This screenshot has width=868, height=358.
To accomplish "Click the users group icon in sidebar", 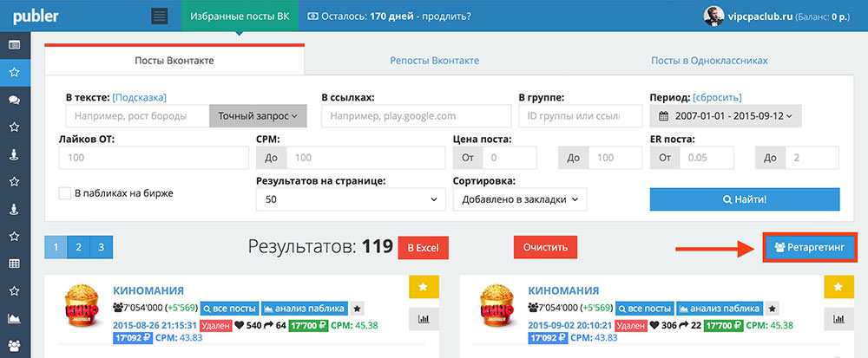I will [x=14, y=346].
